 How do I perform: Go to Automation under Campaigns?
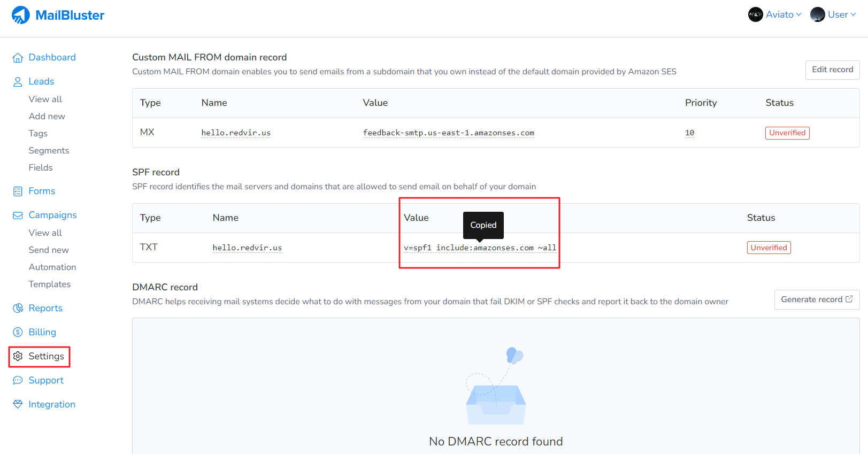(x=52, y=267)
